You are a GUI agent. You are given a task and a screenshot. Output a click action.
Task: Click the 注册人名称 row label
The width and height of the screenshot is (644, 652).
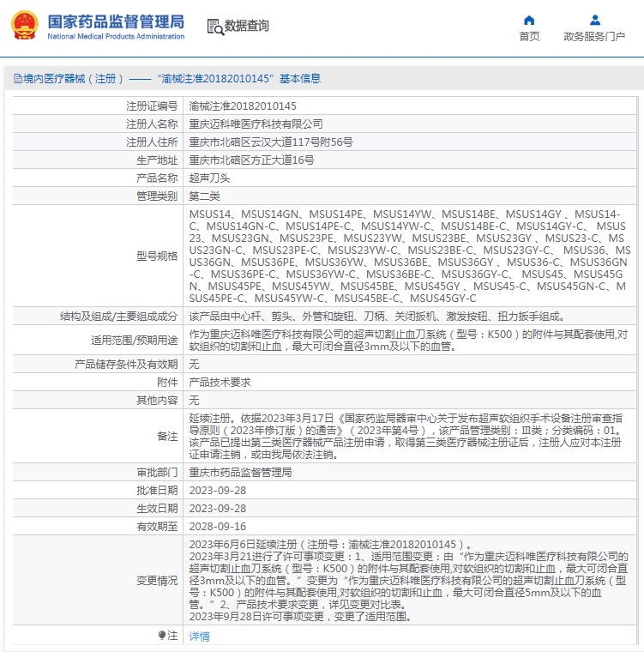152,124
